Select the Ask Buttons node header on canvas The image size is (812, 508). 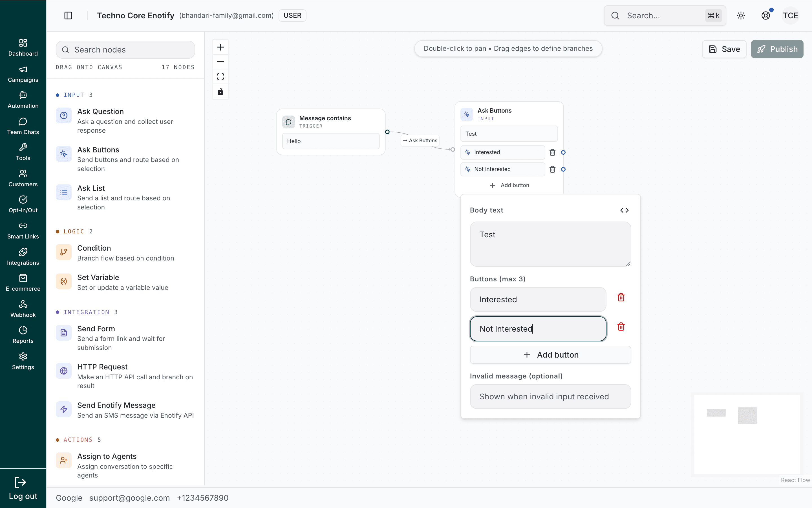[x=509, y=114]
